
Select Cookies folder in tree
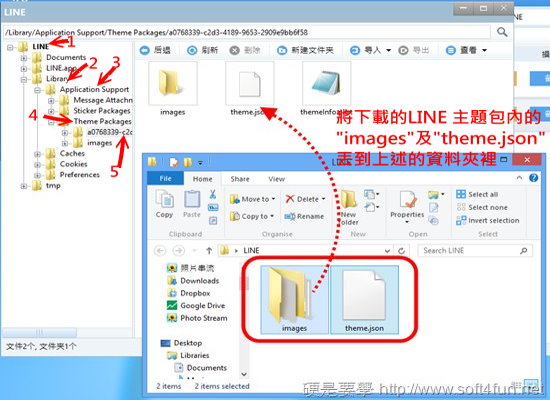(x=73, y=164)
